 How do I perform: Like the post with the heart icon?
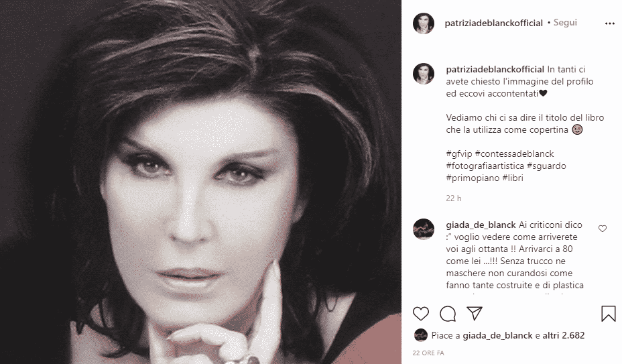(420, 314)
